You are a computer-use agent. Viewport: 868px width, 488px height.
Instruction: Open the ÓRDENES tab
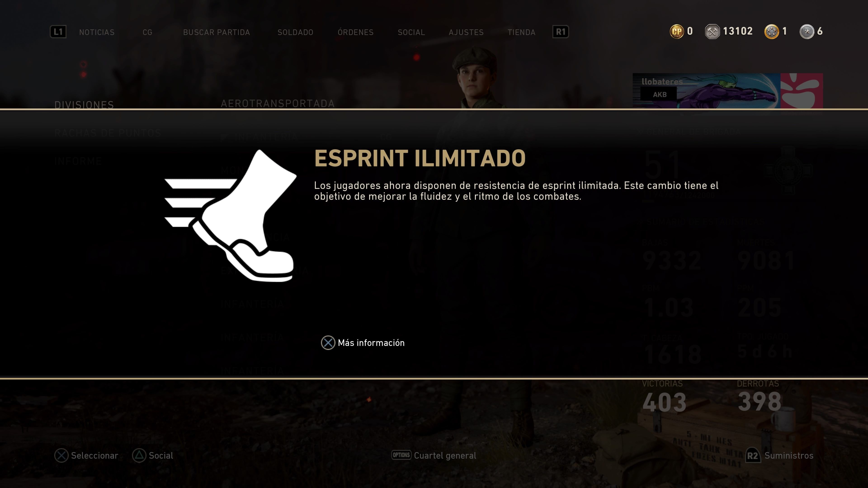click(x=356, y=32)
